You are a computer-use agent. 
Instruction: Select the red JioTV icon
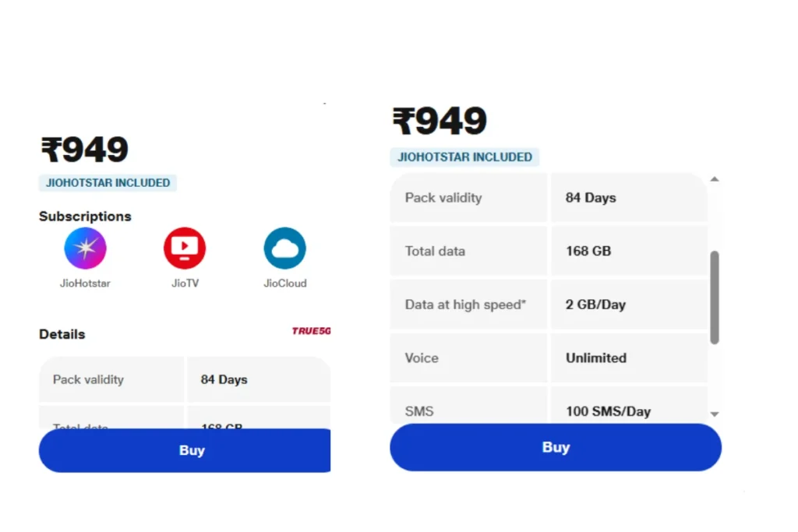click(185, 248)
